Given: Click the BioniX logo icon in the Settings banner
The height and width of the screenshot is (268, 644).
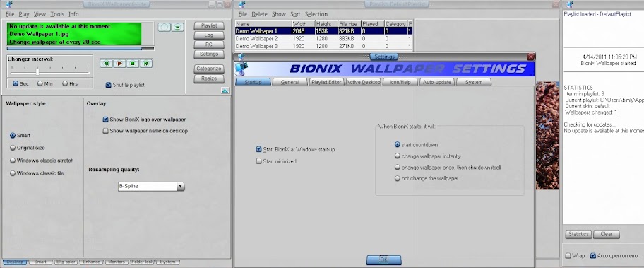Looking at the screenshot, I should (241, 69).
